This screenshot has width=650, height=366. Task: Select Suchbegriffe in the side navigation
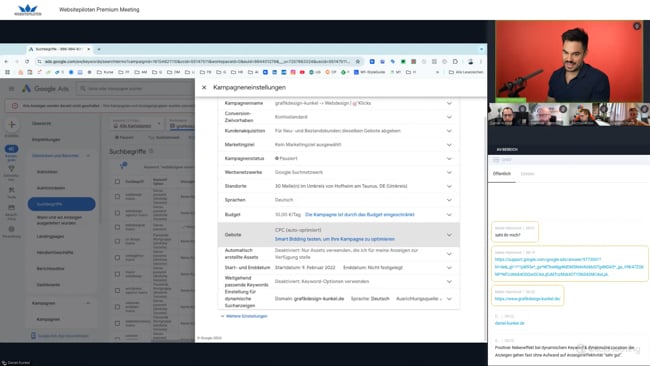point(61,204)
